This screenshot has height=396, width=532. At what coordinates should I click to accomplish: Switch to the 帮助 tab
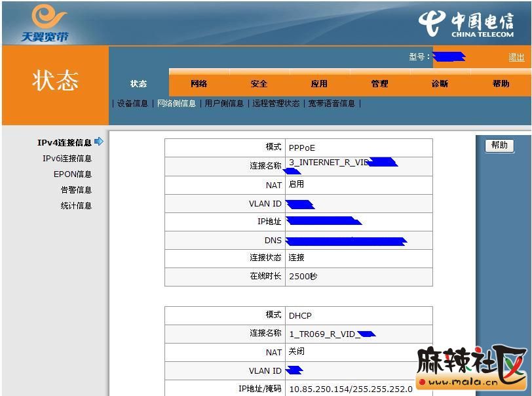click(501, 84)
